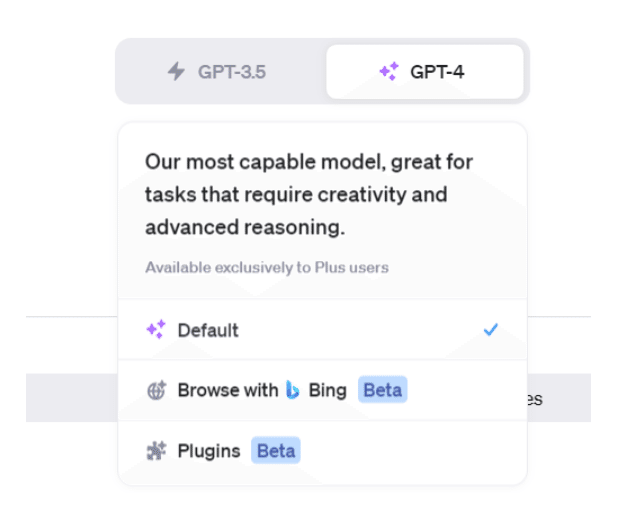Click the puzzle piece Plugins icon
This screenshot has width=629, height=508.
click(x=156, y=451)
